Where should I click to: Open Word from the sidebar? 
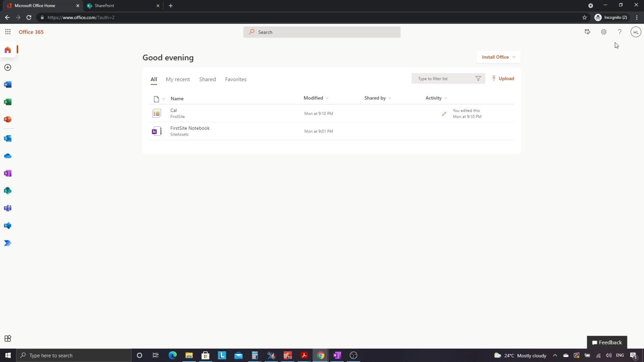pyautogui.click(x=8, y=85)
